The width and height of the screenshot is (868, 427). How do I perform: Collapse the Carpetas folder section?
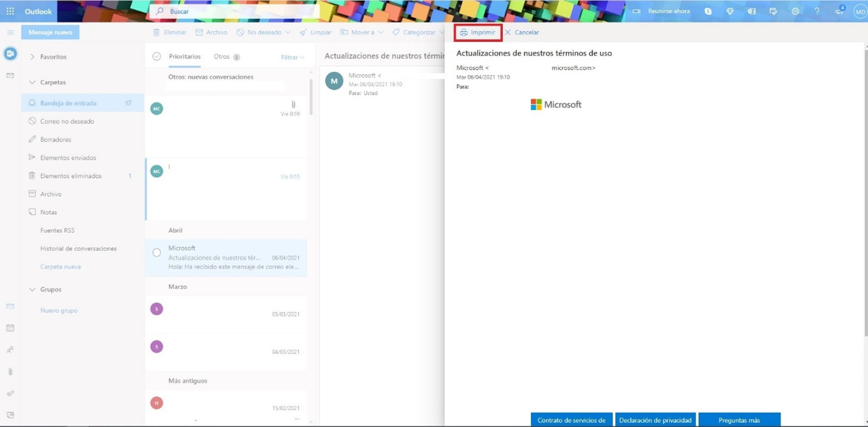[x=32, y=82]
